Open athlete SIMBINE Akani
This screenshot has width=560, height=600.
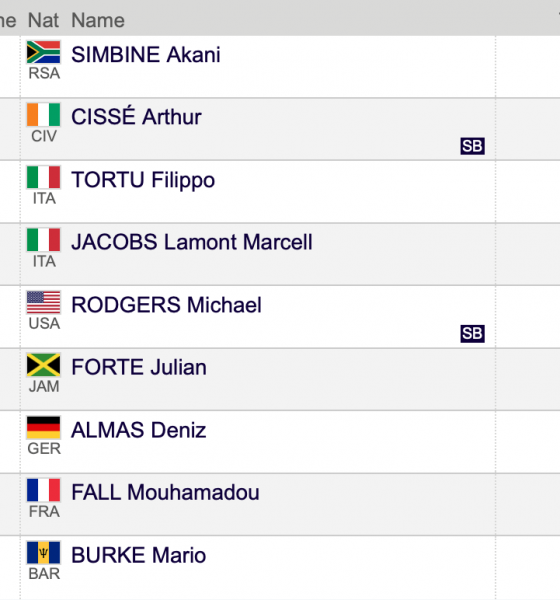point(146,54)
